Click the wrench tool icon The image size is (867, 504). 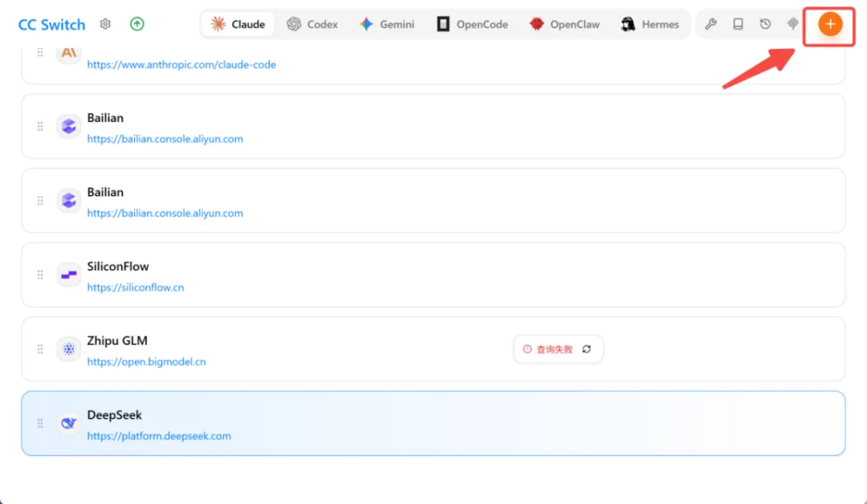pos(710,24)
